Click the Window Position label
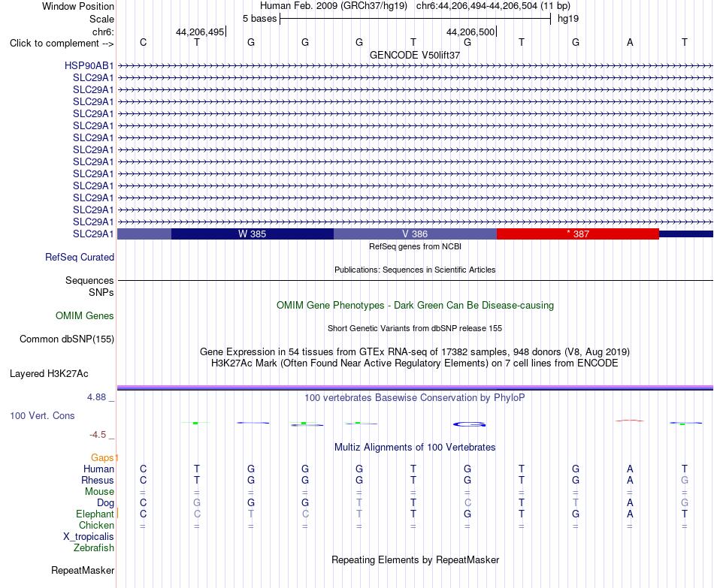This screenshot has height=588, width=714. pos(78,6)
